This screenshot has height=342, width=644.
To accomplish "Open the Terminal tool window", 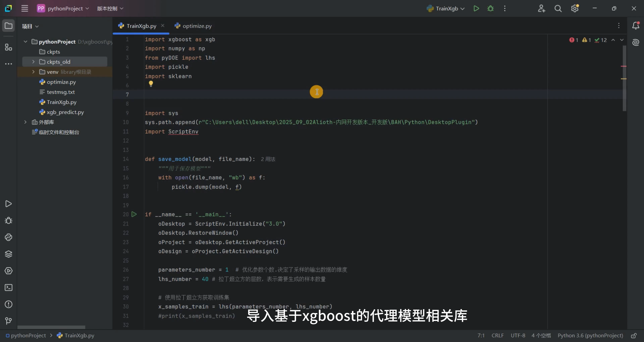I will click(9, 288).
